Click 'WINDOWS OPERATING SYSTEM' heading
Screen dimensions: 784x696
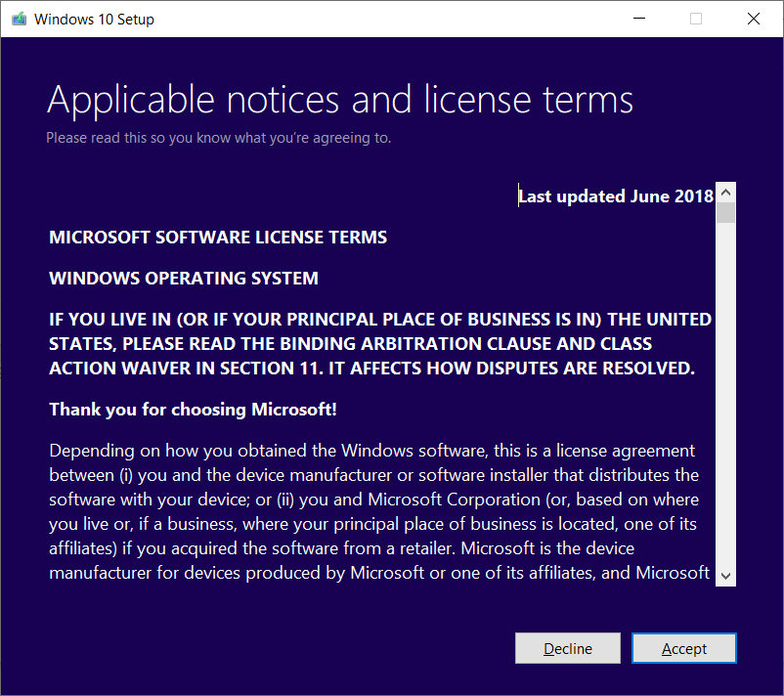click(184, 278)
